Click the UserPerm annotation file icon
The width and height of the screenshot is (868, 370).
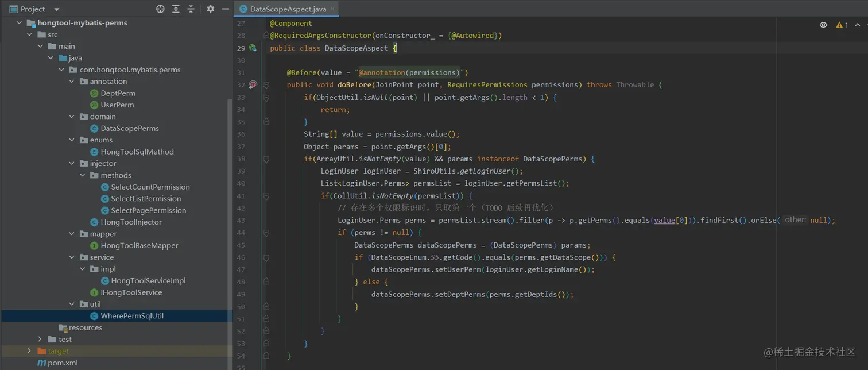tap(95, 105)
